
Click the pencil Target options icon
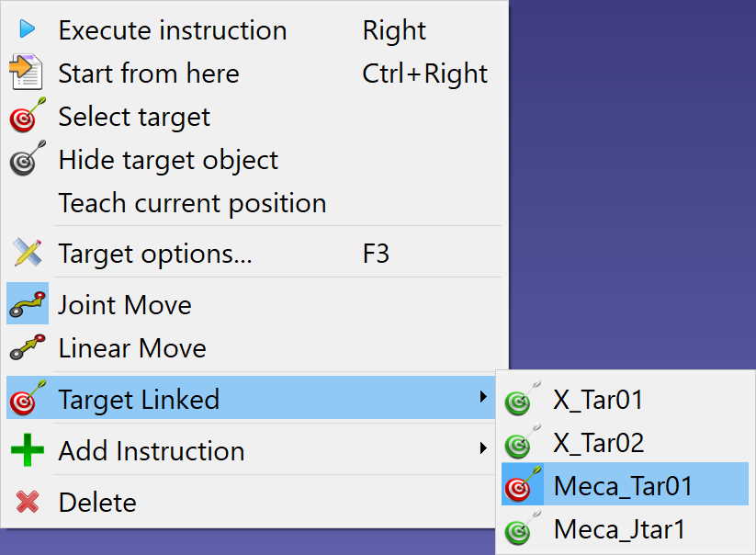coord(28,252)
